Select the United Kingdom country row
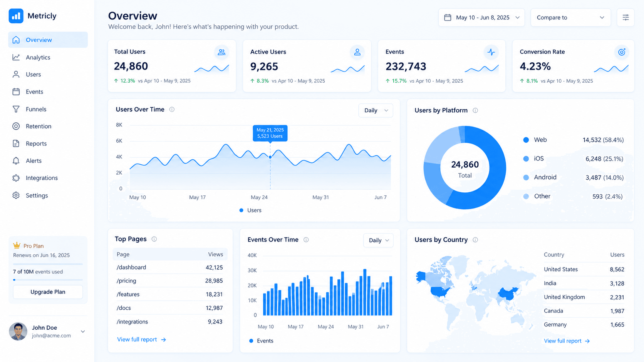 584,297
